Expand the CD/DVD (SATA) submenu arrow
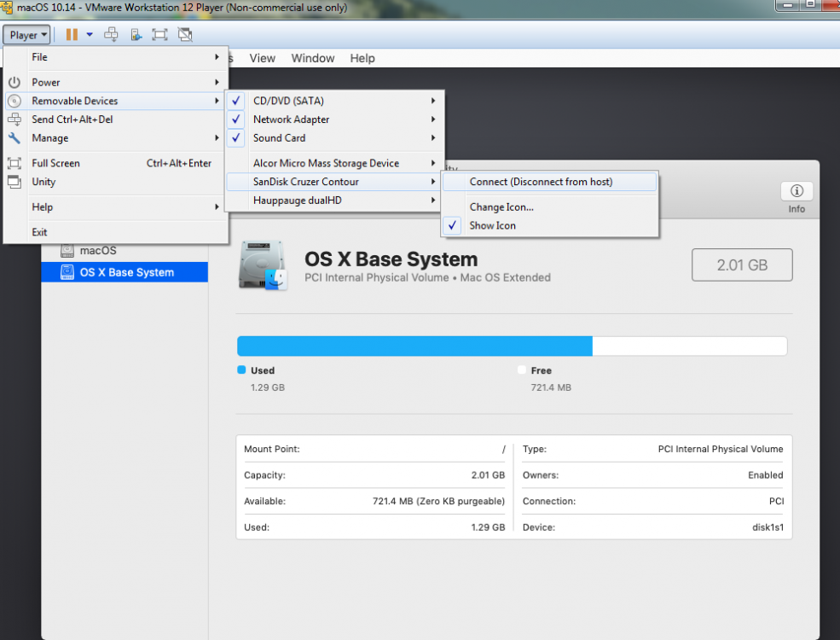Viewport: 840px width, 640px height. coord(433,101)
